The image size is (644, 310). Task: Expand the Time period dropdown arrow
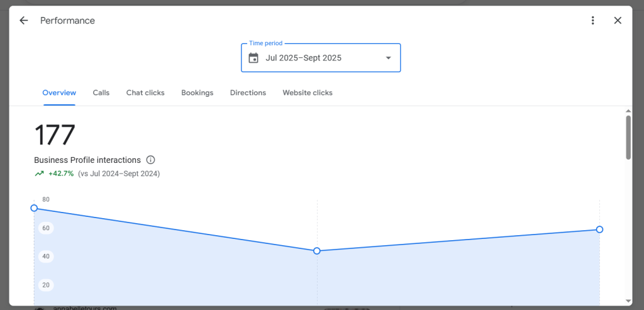click(388, 58)
